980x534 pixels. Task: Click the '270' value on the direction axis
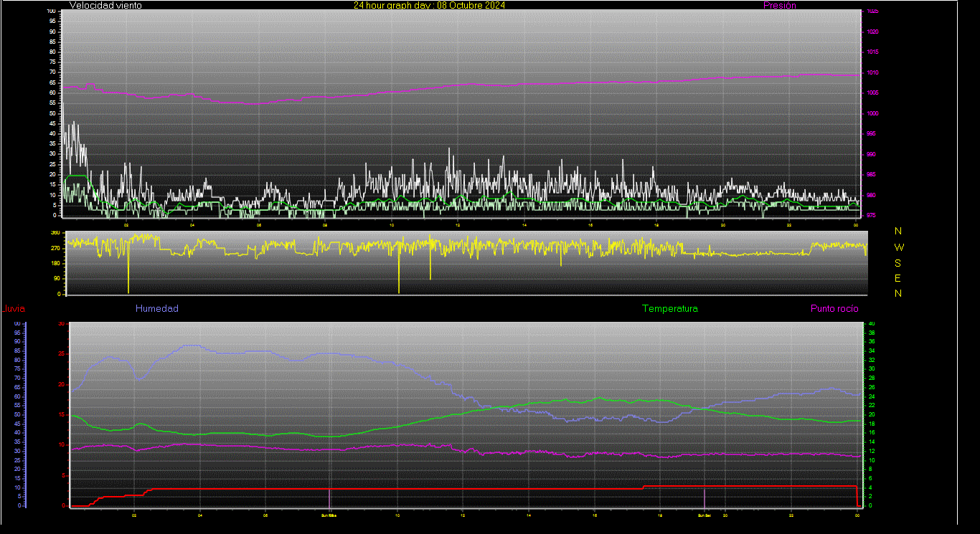click(55, 247)
